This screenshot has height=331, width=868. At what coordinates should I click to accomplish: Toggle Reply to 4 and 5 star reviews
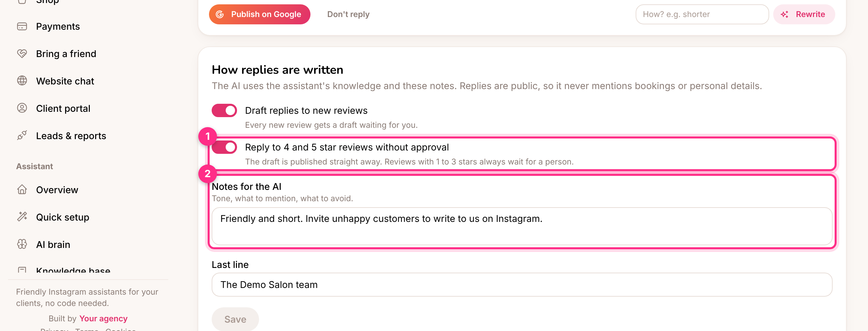224,147
